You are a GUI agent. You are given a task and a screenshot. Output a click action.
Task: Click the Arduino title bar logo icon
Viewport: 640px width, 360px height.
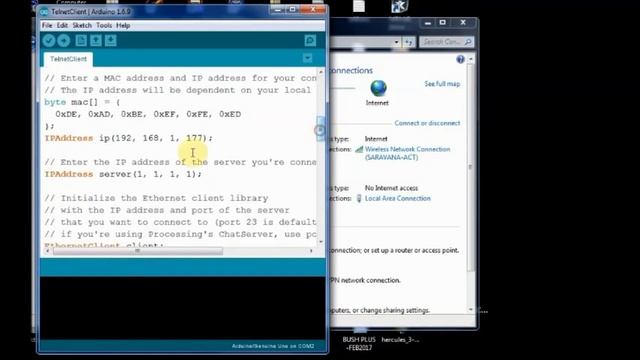44,12
